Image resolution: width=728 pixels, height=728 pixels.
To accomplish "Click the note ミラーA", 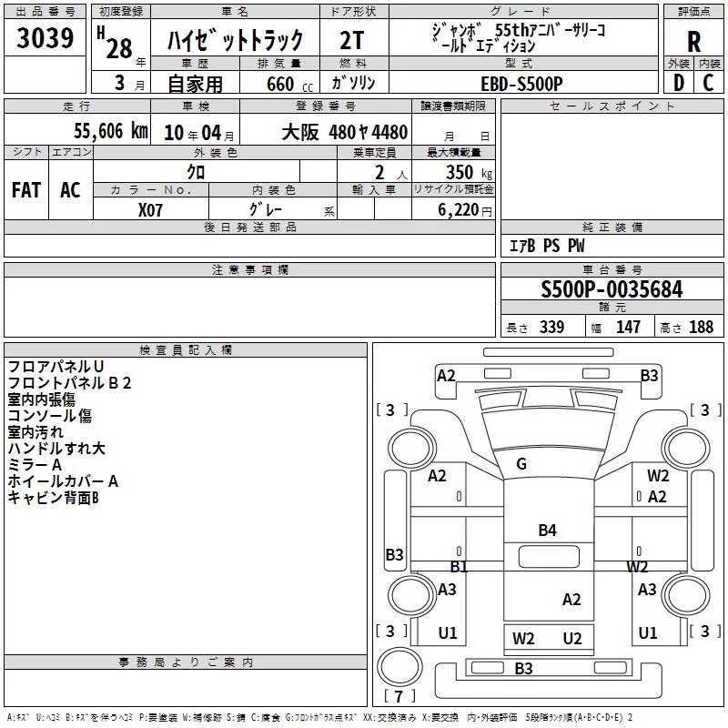I will pyautogui.click(x=35, y=465).
